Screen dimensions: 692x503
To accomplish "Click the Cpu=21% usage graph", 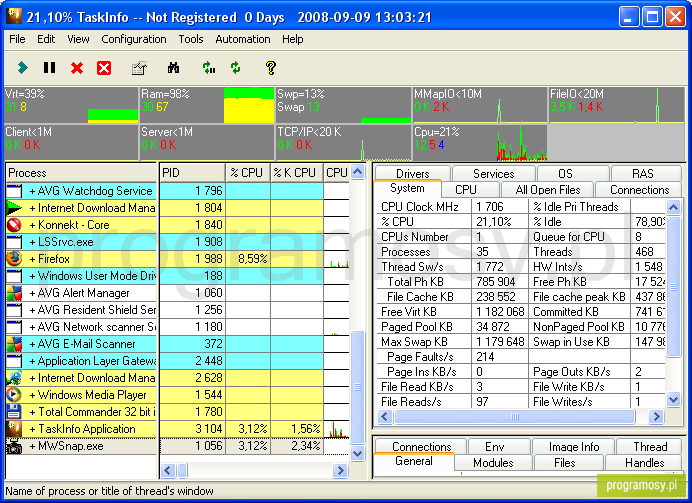I will pyautogui.click(x=480, y=143).
